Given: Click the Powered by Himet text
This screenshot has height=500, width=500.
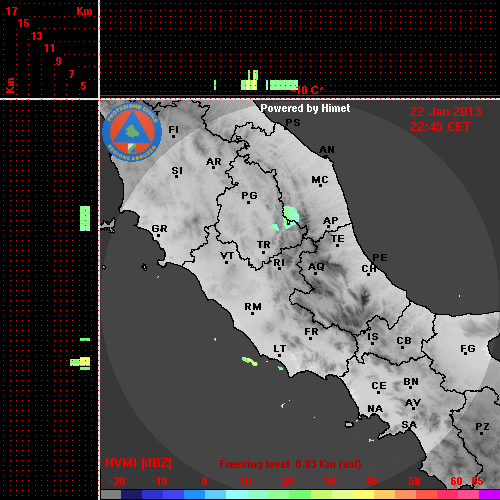Looking at the screenshot, I should pyautogui.click(x=305, y=108).
